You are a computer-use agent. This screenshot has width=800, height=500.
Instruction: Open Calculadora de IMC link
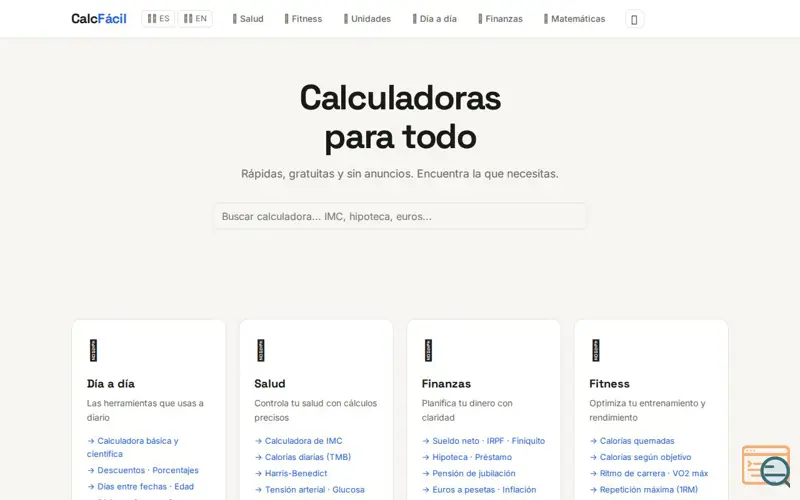point(298,441)
